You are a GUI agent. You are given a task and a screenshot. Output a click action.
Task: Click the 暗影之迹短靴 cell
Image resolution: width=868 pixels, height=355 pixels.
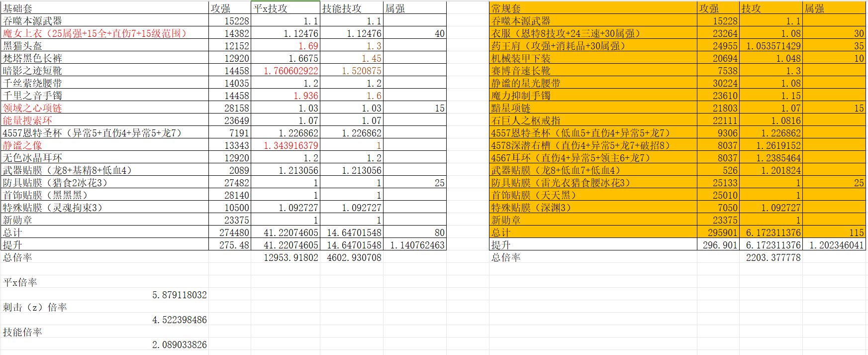tap(105, 71)
